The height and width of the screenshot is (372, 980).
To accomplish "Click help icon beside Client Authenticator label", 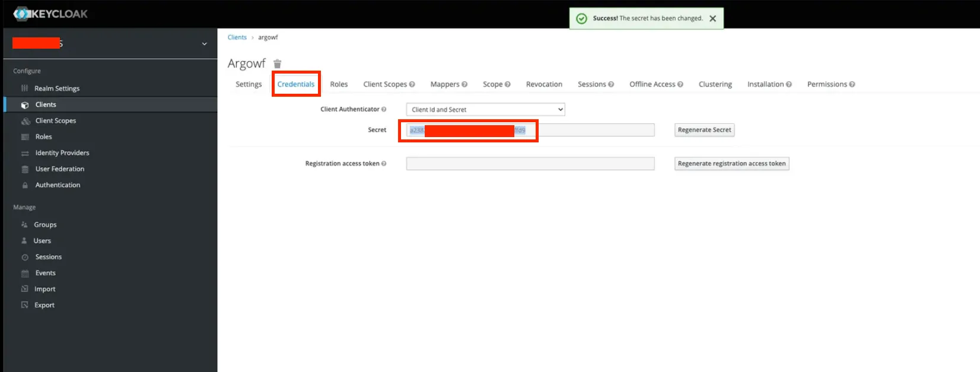I will click(384, 109).
